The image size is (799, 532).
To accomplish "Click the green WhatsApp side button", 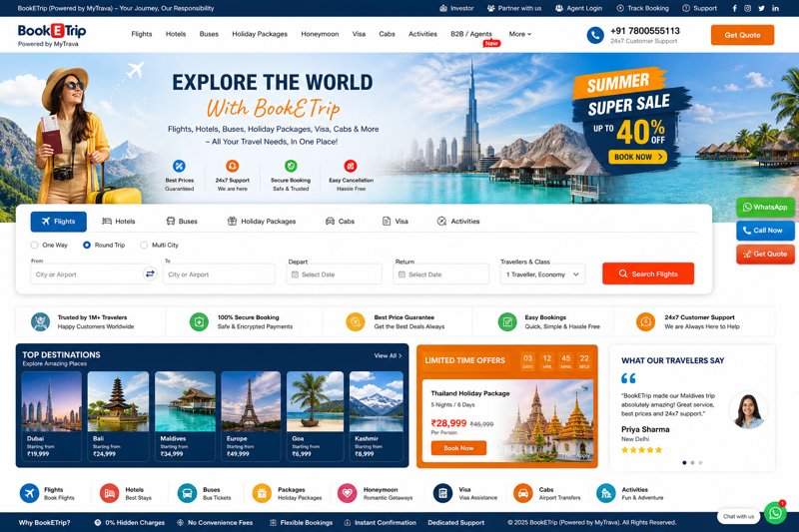I will pyautogui.click(x=765, y=208).
